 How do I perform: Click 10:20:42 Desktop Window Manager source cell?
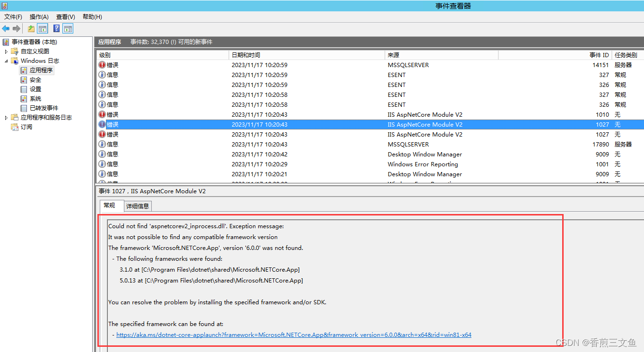click(x=425, y=155)
